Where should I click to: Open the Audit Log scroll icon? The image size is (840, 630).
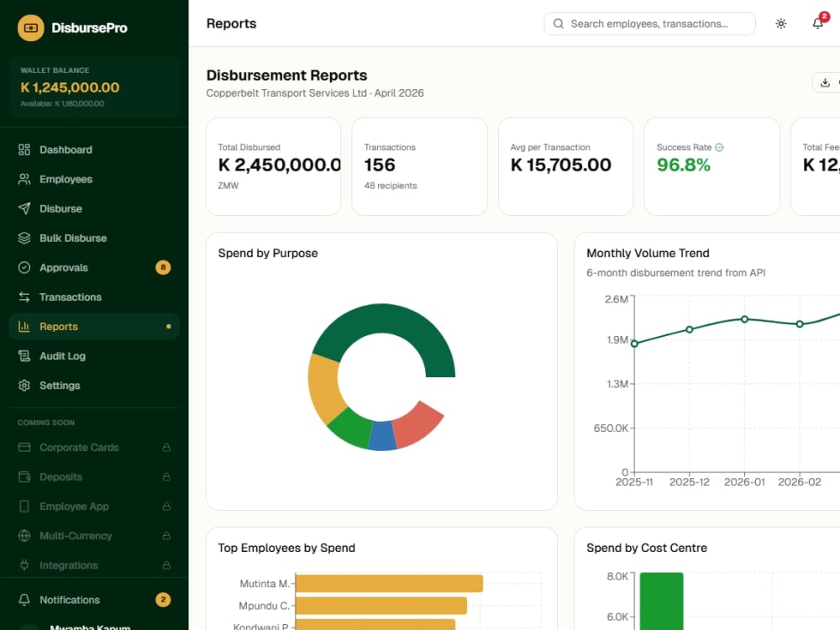(x=24, y=355)
